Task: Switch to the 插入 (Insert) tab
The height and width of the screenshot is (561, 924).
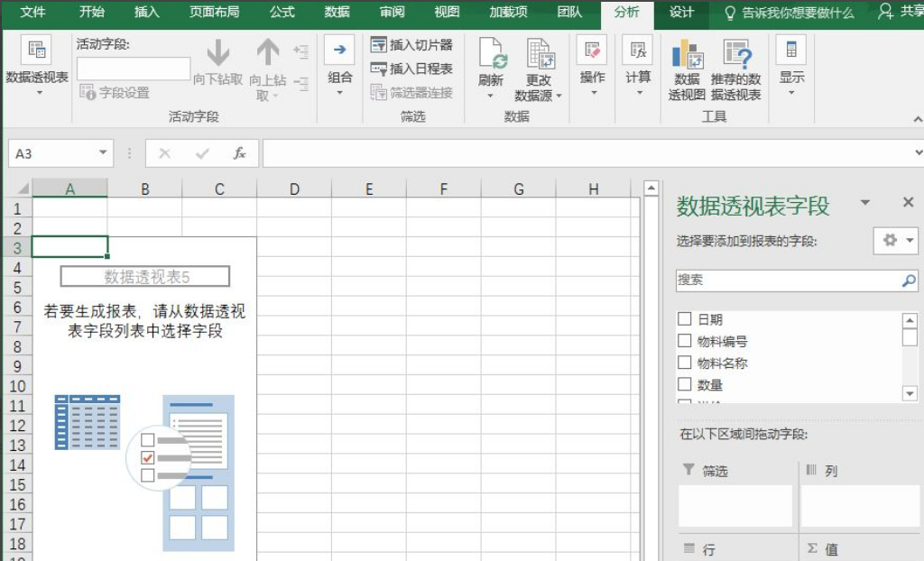Action: coord(146,12)
